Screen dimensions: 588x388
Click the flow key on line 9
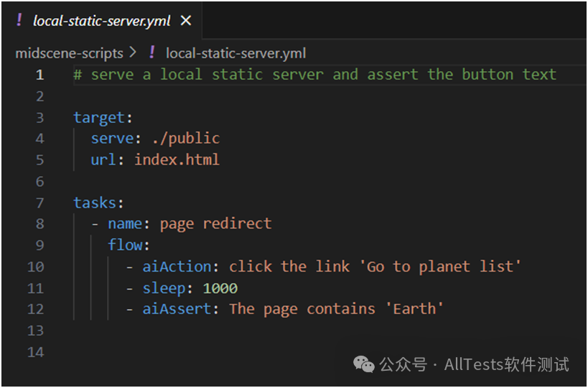pos(125,245)
